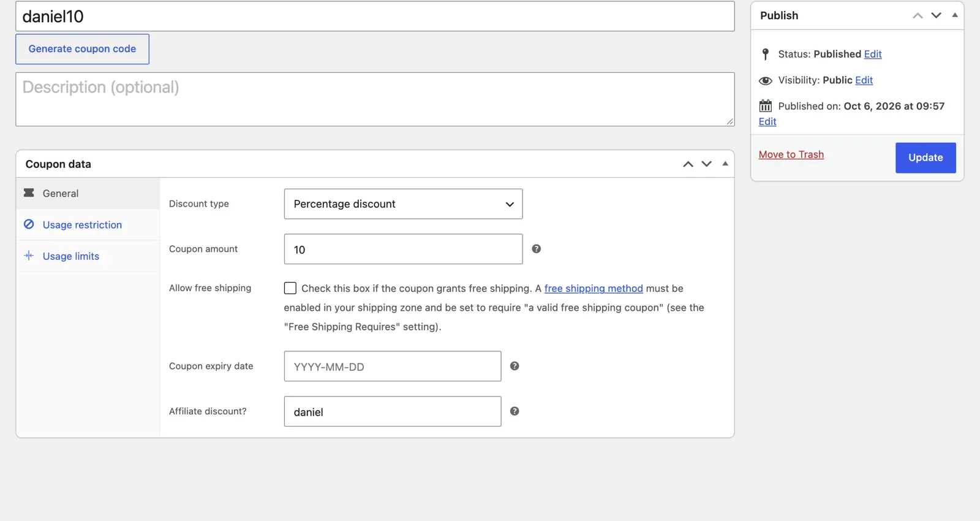Click the Visibility eye icon

click(x=765, y=80)
